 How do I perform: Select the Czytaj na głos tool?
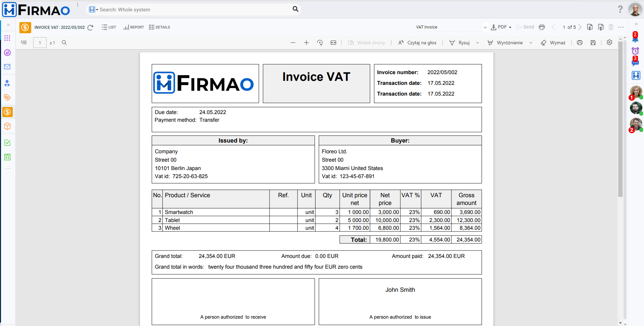[417, 43]
